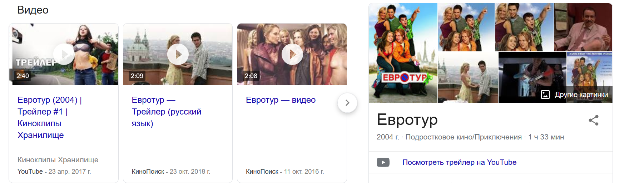Open the third poster image at top

click(x=524, y=27)
